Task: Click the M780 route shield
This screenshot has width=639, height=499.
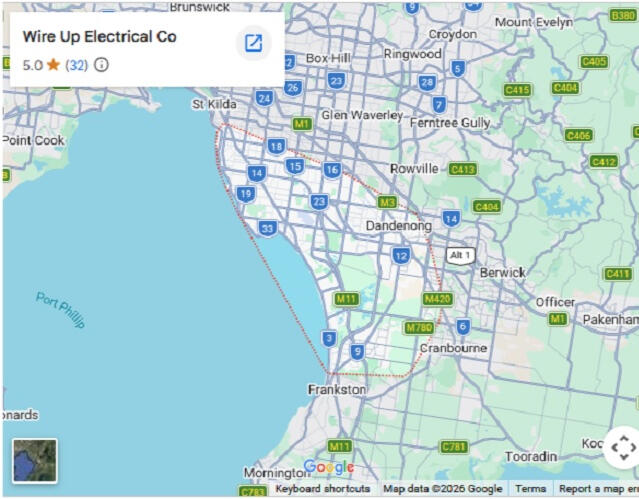Action: point(418,327)
